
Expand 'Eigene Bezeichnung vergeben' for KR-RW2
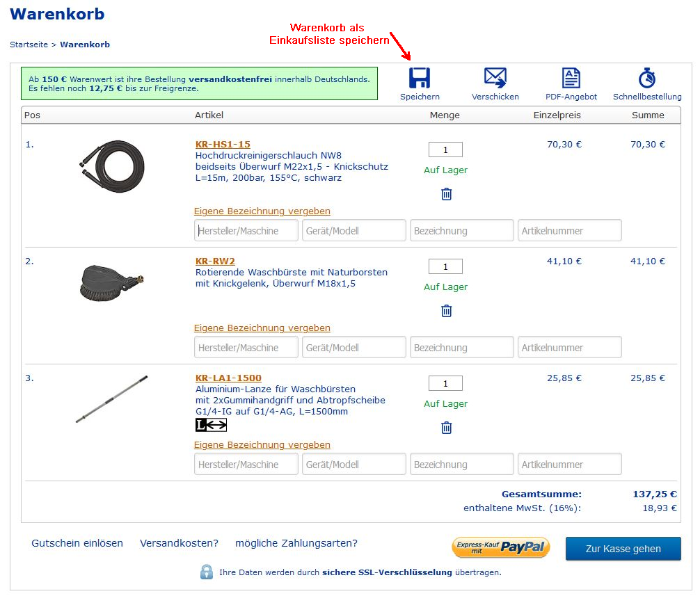(x=262, y=328)
